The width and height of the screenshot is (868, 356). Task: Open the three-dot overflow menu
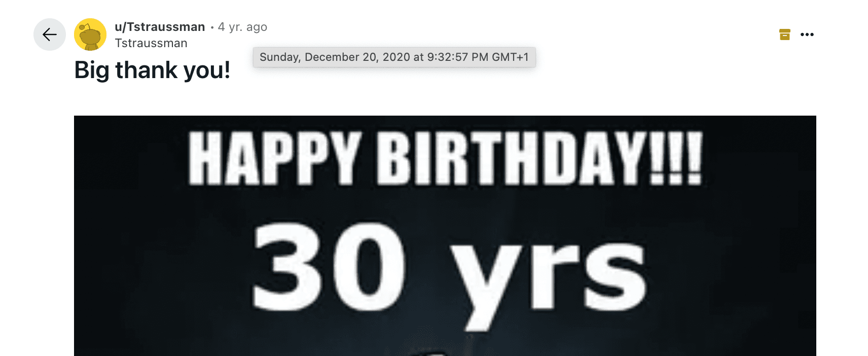coord(807,34)
